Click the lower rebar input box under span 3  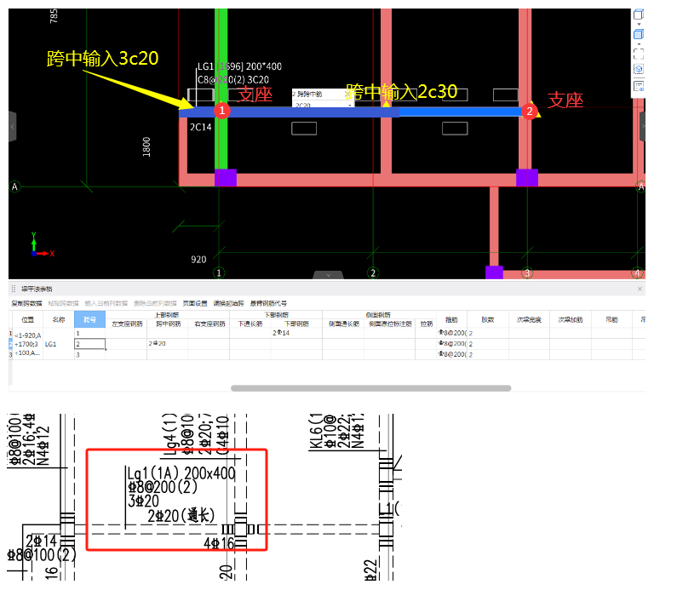tap(455, 129)
